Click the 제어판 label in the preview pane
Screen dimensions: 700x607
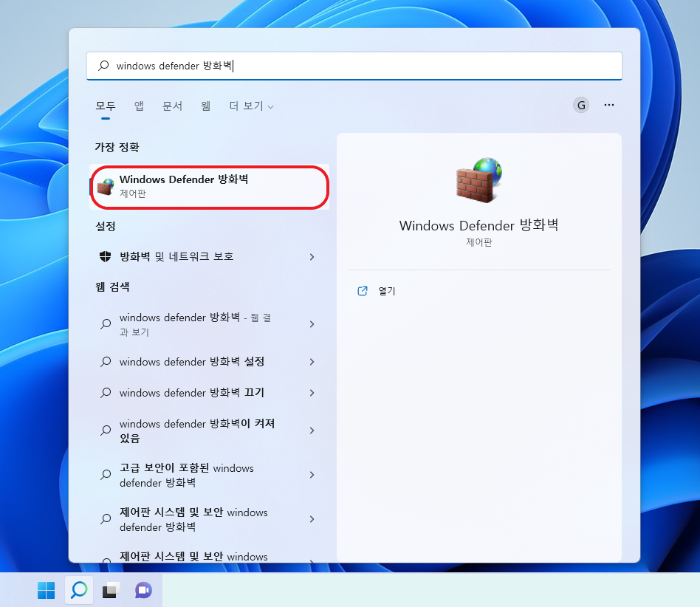479,242
